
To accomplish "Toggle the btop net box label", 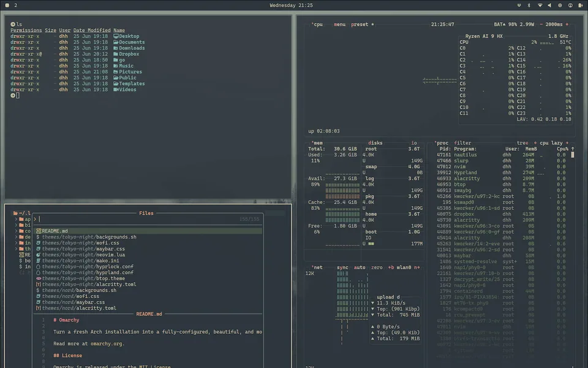I will tap(317, 267).
